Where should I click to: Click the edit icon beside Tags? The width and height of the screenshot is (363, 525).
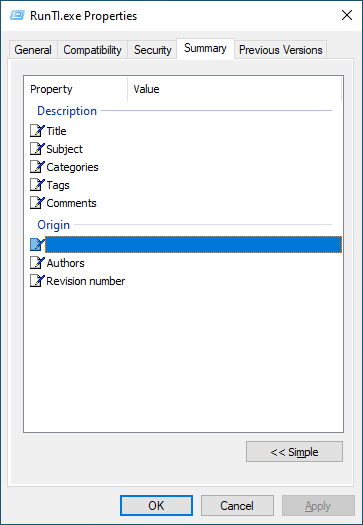[x=37, y=185]
